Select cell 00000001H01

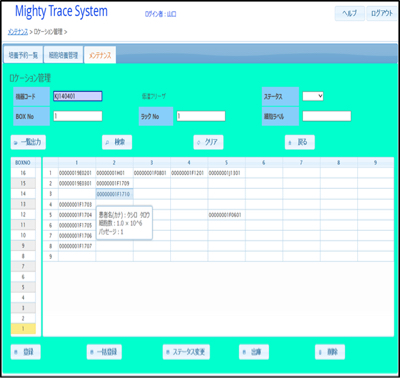tap(115, 173)
